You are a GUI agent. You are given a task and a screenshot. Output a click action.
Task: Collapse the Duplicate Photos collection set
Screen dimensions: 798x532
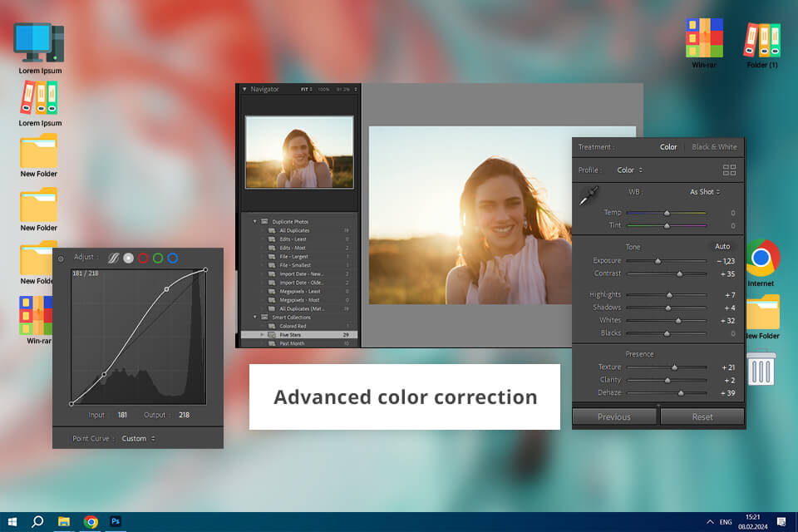coord(255,222)
